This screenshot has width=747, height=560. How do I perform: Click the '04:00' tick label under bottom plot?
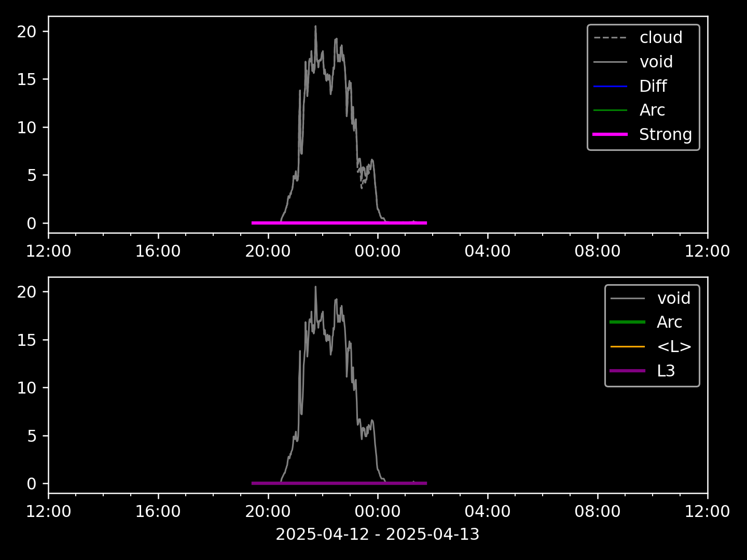point(488,512)
